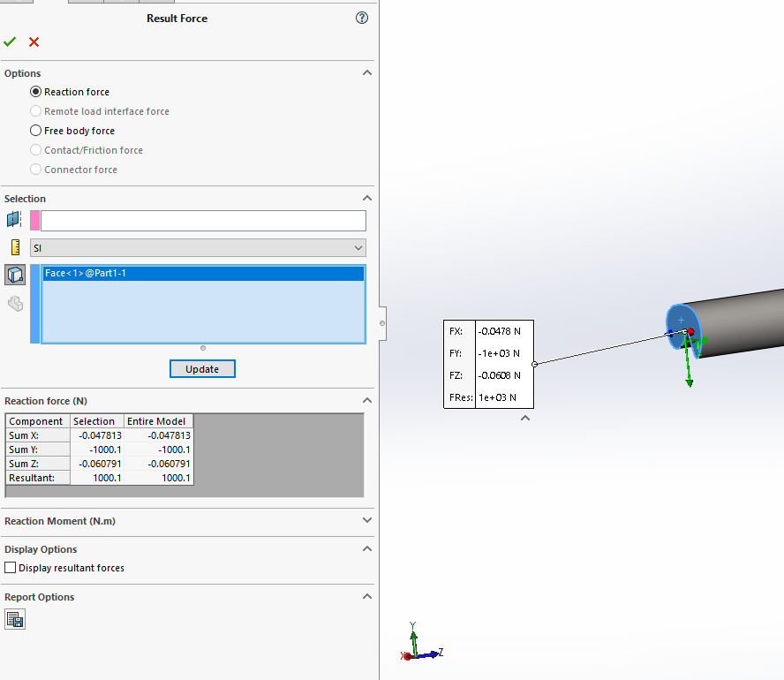This screenshot has height=680, width=784.
Task: Click the save report icon
Action: coord(14,619)
